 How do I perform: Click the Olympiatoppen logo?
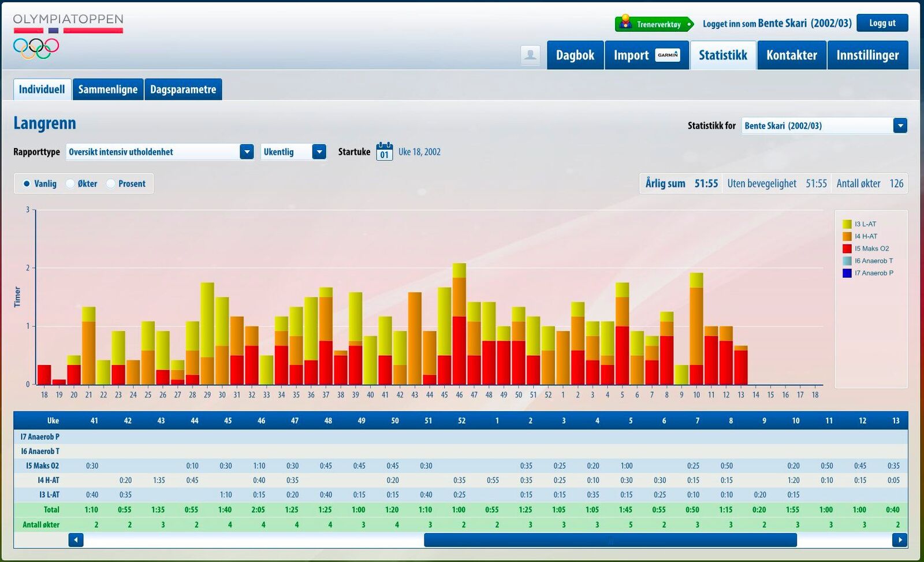68,36
